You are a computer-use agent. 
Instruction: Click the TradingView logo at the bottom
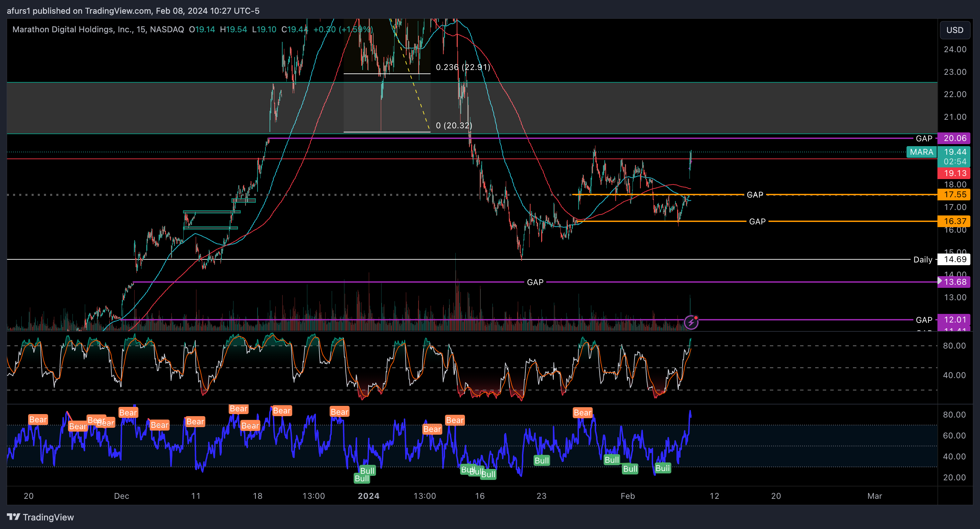40,517
